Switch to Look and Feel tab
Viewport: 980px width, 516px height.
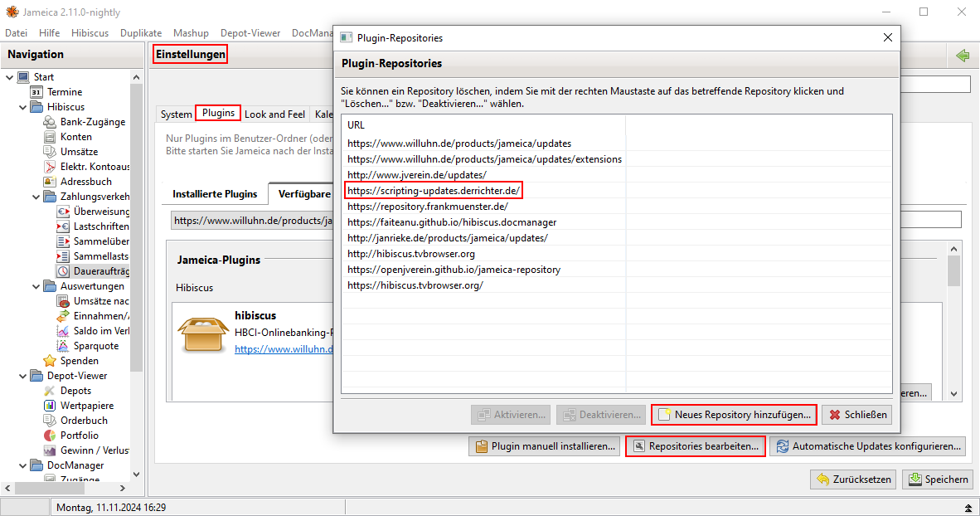pyautogui.click(x=274, y=114)
